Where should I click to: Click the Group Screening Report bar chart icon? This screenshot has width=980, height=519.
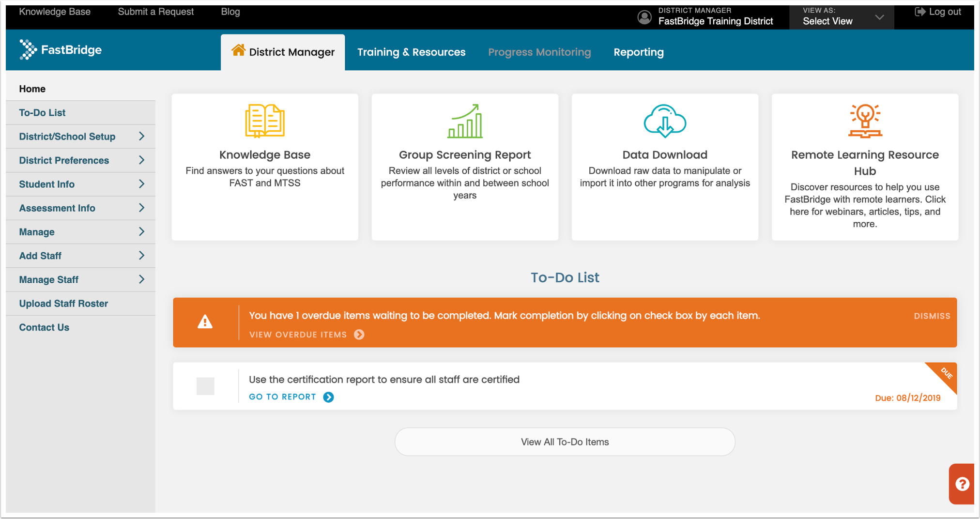point(465,121)
